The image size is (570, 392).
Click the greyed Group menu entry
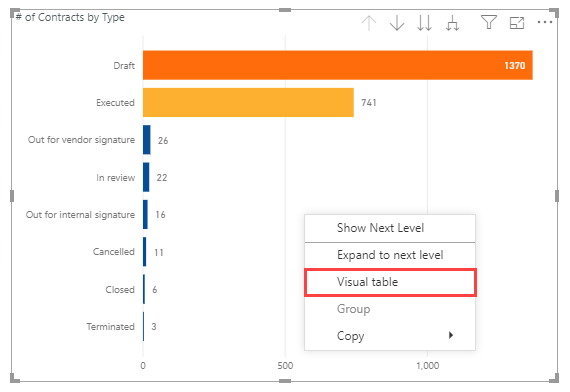click(390, 309)
